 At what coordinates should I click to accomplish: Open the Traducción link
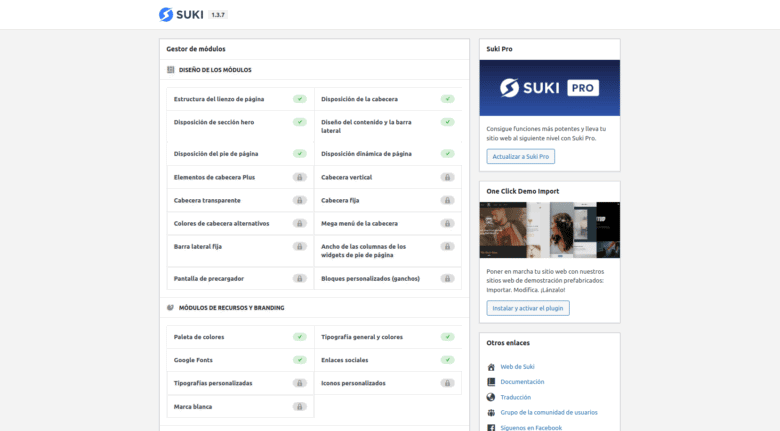pyautogui.click(x=516, y=397)
